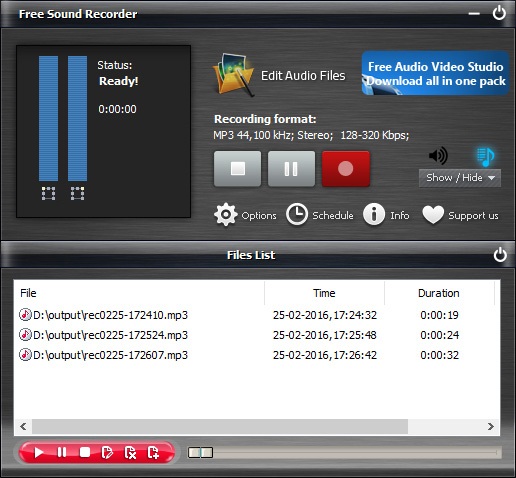Click the gray stop recording button
Screen dimensions: 516x478
(237, 169)
